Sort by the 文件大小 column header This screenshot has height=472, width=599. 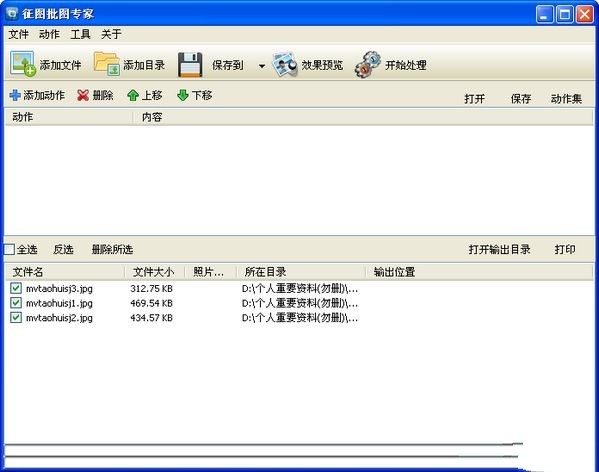tap(154, 272)
